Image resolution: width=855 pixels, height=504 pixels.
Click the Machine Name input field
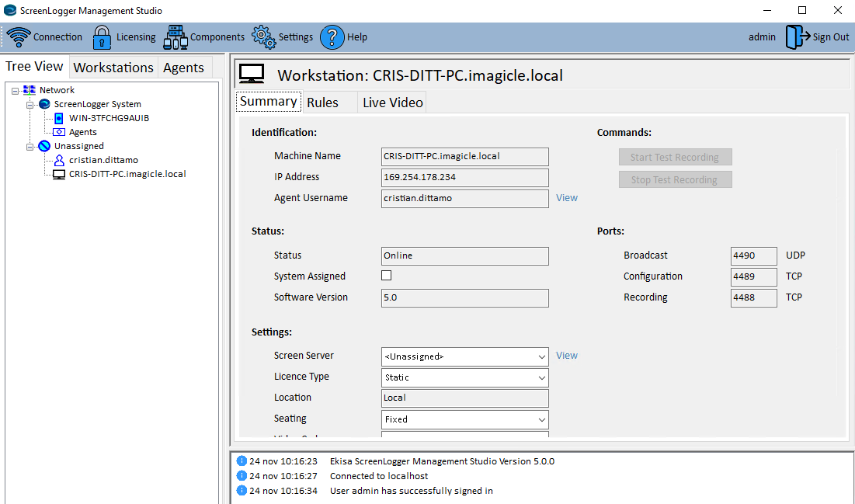click(x=464, y=156)
